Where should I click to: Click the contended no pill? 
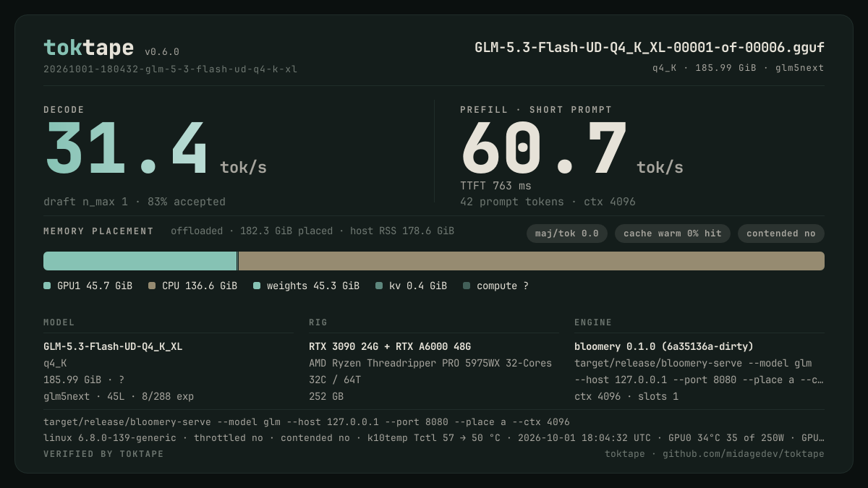point(781,234)
